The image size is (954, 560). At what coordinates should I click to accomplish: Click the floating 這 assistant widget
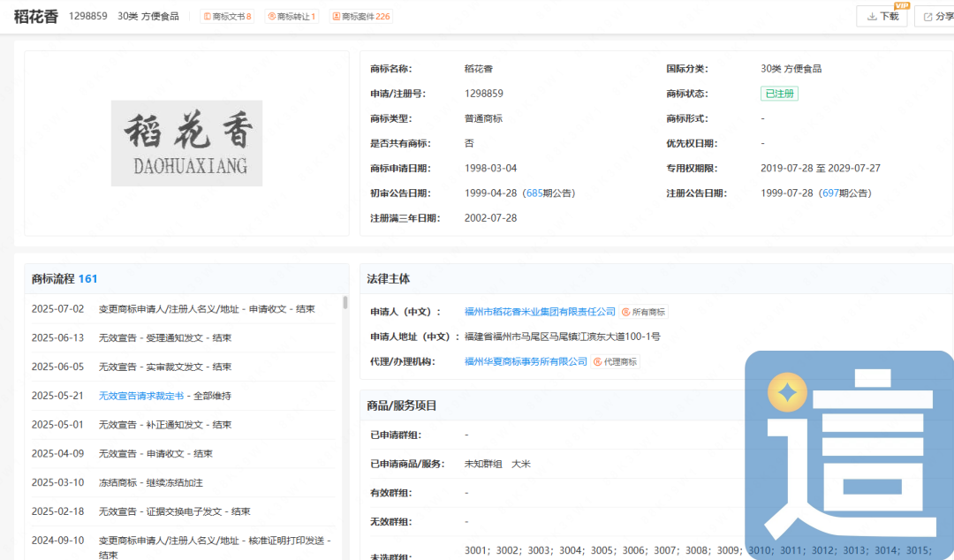[850, 453]
